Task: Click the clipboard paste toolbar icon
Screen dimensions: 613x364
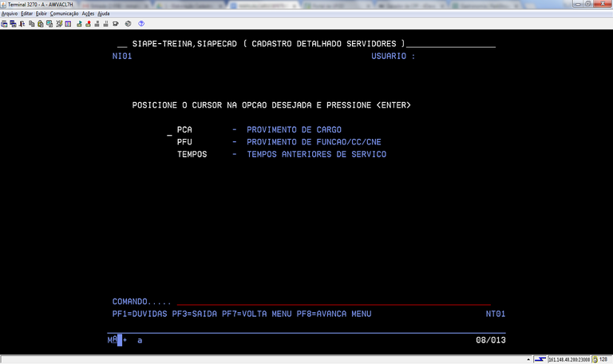Action: pos(40,24)
